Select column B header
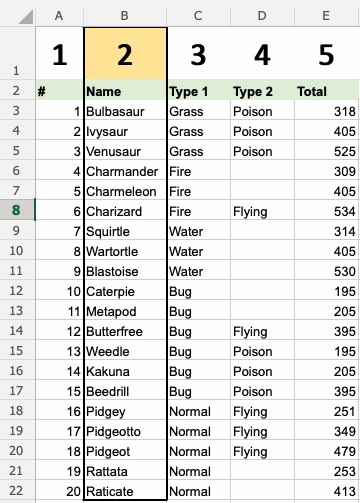The height and width of the screenshot is (503, 360). 125,16
